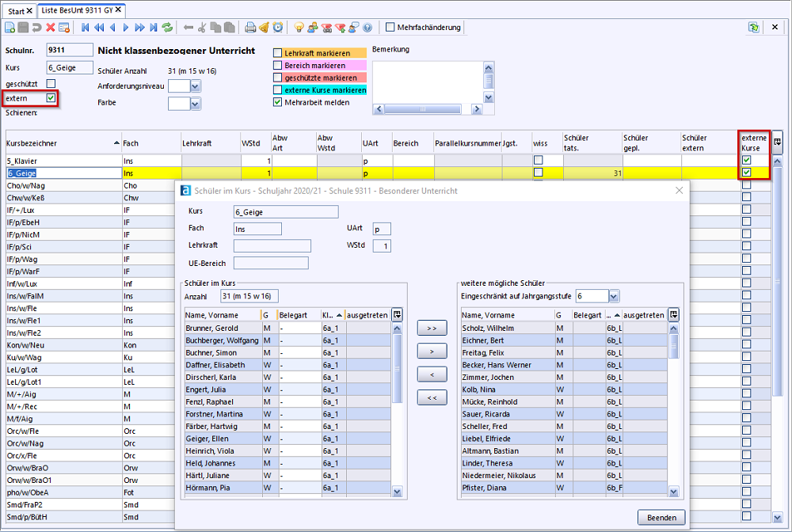This screenshot has width=792, height=532.
Task: Select the Liste BesUnt 9311 GY tab
Action: (x=82, y=10)
